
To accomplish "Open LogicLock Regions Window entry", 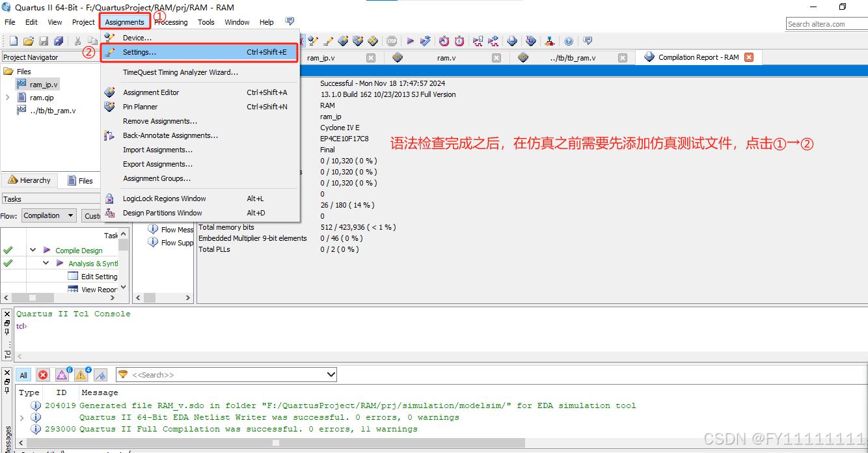I will [200, 199].
